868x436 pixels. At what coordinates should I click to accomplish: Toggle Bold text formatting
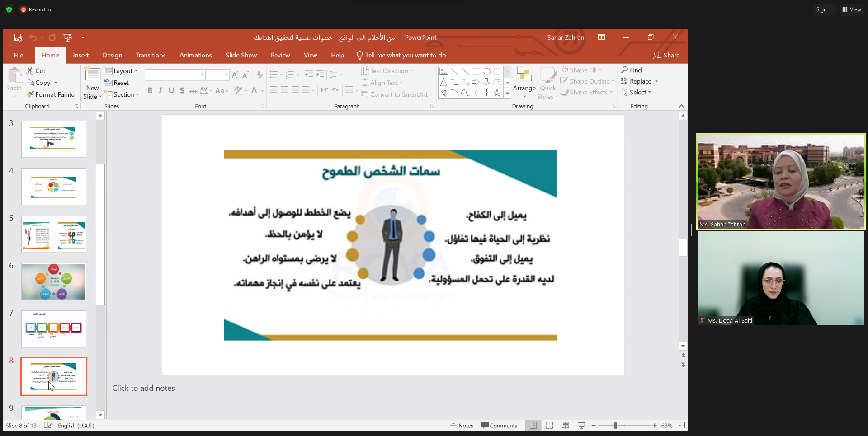150,90
